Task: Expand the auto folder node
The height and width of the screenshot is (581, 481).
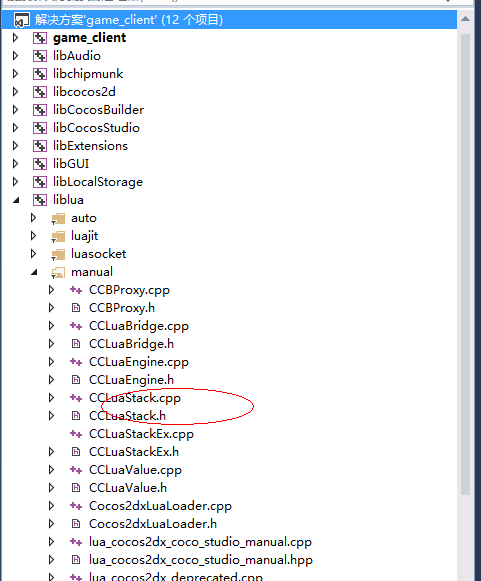Action: 33,218
